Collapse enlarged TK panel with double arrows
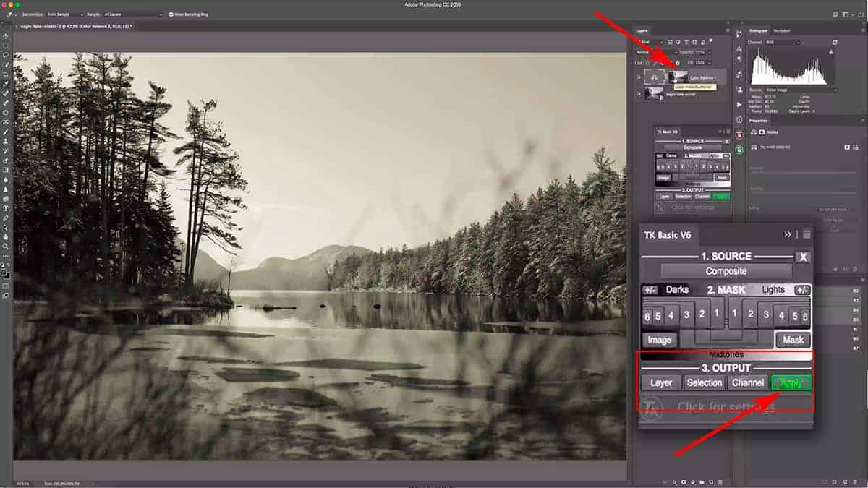 788,234
